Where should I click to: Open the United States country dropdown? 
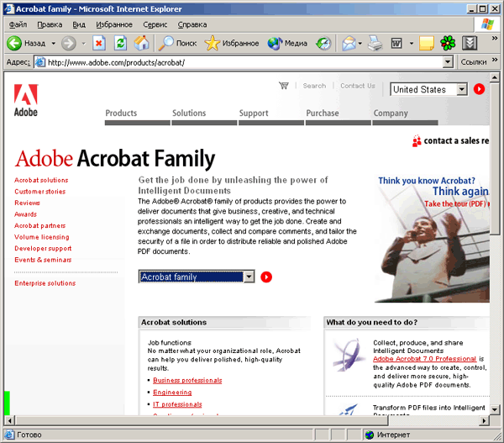(462, 89)
